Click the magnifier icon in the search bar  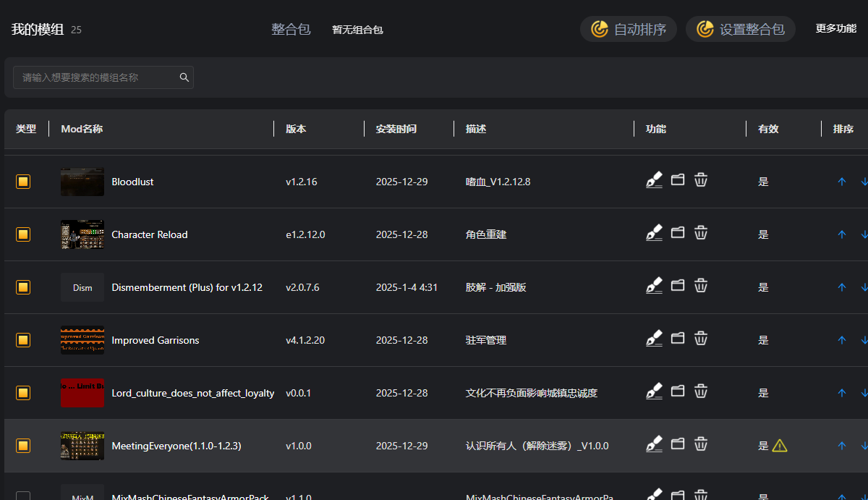point(184,77)
